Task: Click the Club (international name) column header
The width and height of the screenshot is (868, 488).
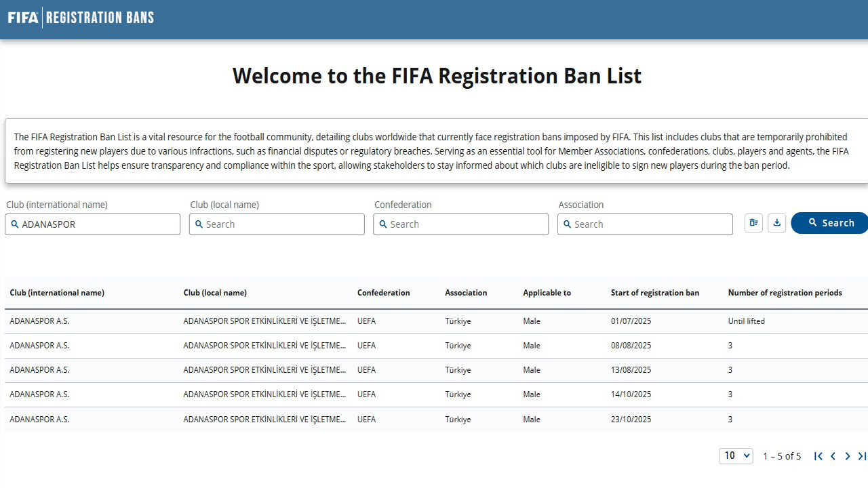Action: click(57, 293)
